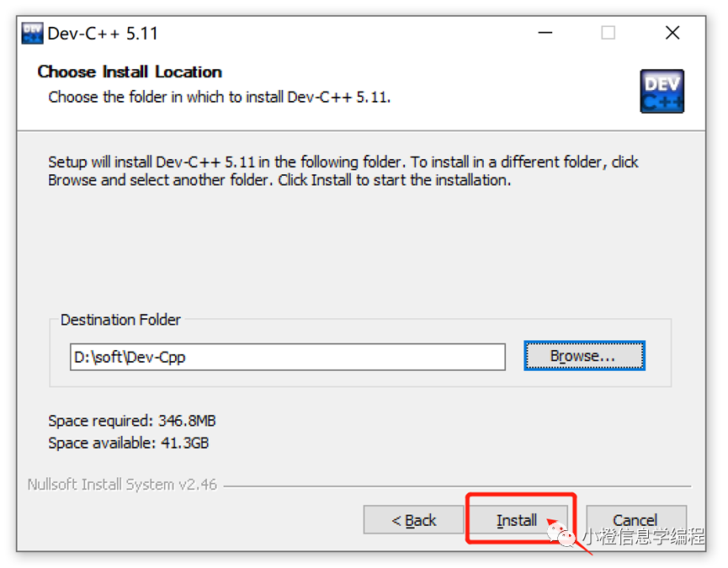Screen dimensions: 728x568
Task: Cancel the Dev-C++ installation
Action: pyautogui.click(x=636, y=520)
